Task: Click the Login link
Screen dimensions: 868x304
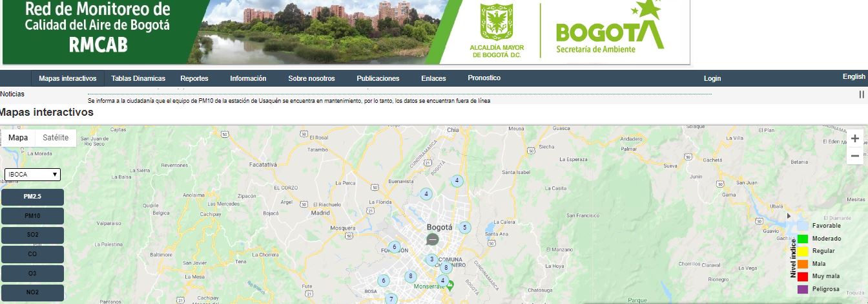Action: point(712,78)
